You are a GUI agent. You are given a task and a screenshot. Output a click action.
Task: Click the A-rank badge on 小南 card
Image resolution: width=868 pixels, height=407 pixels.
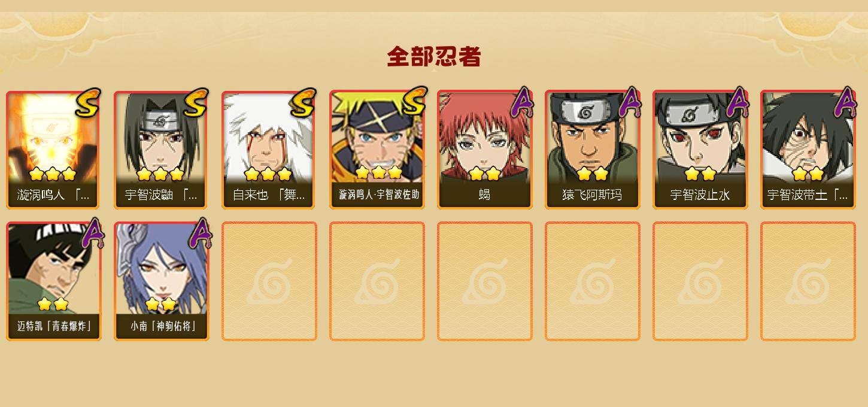200,233
